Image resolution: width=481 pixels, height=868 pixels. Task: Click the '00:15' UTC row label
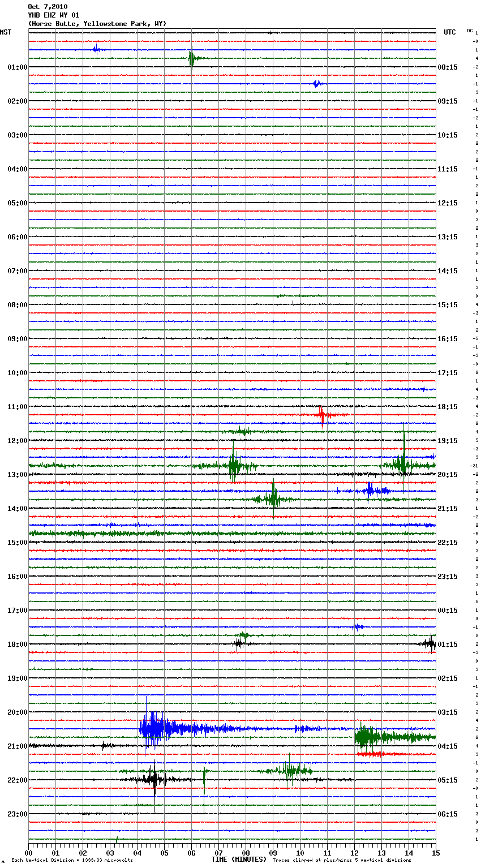pos(448,611)
